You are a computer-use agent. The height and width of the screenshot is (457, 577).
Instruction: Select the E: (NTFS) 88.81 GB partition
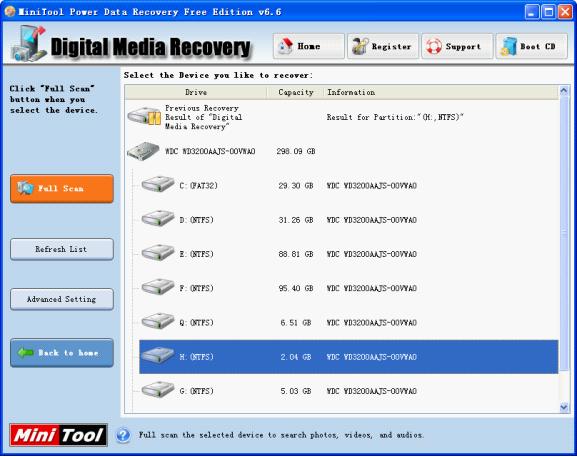348,254
